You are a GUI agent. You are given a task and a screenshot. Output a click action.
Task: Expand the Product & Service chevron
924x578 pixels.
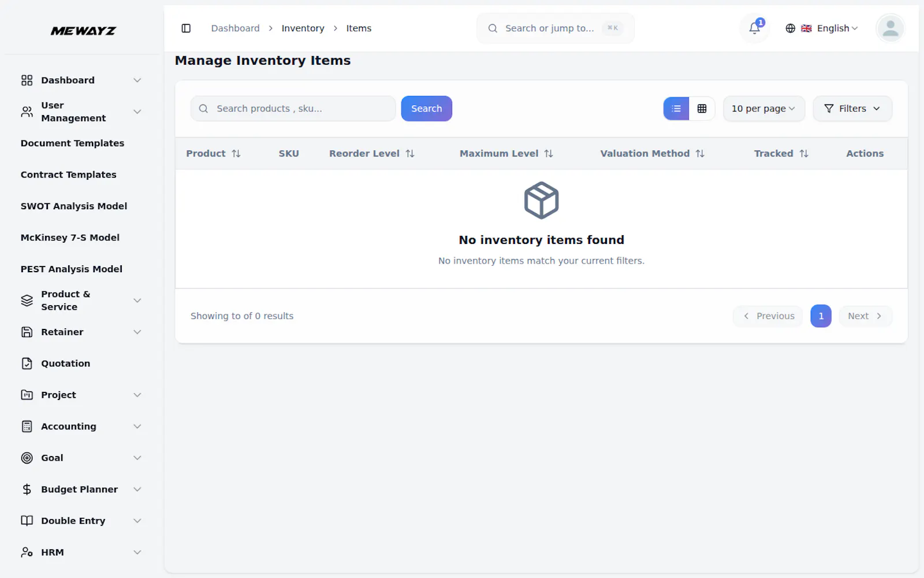click(x=137, y=301)
